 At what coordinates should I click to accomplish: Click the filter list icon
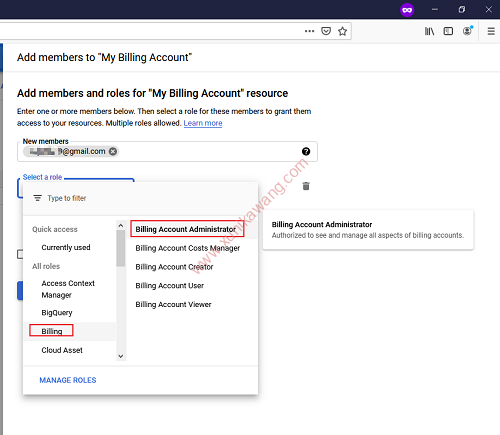(37, 198)
